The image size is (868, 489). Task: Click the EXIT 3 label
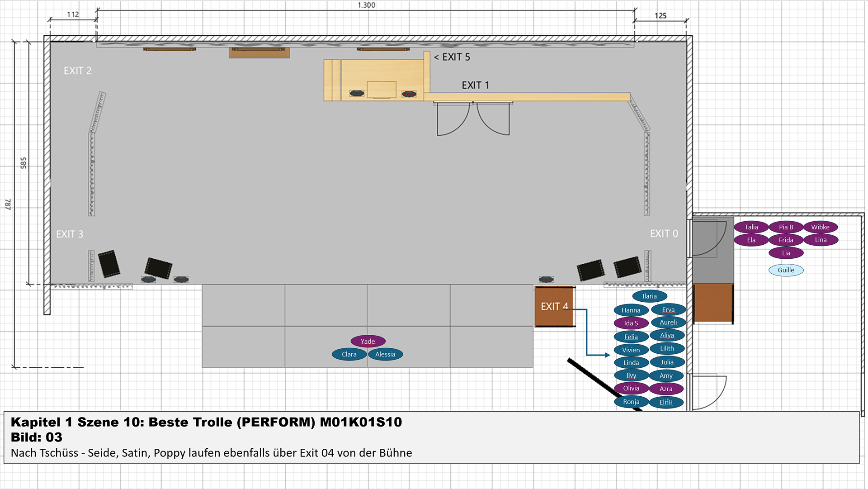(70, 234)
